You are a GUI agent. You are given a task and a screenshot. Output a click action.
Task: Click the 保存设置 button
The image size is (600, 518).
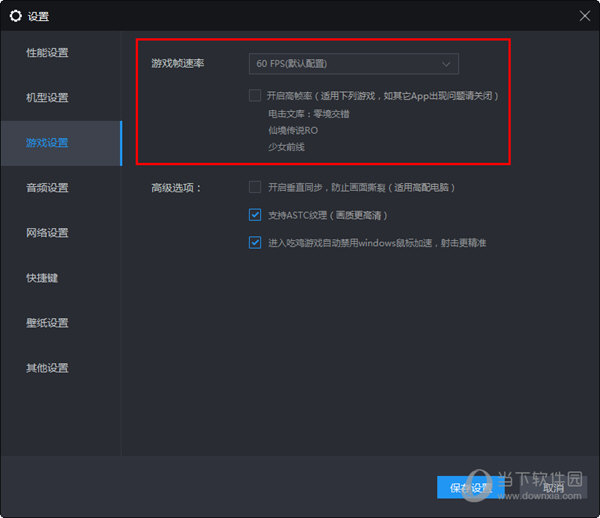[x=471, y=487]
